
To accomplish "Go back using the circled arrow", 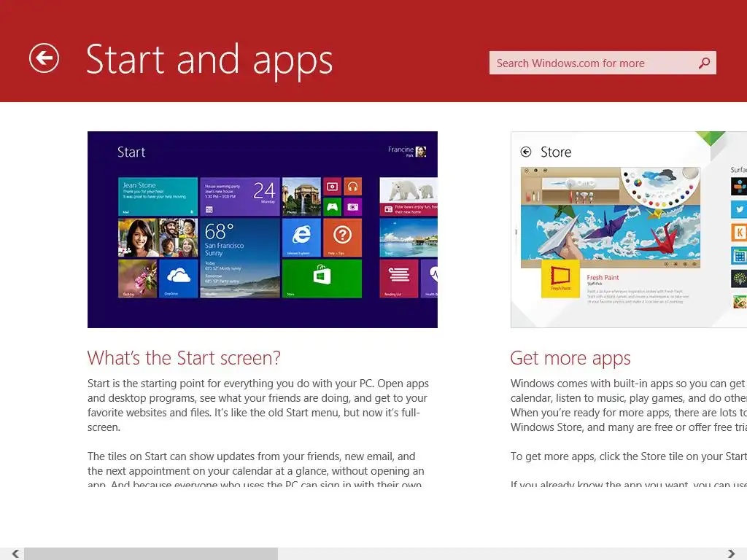I will [x=44, y=58].
